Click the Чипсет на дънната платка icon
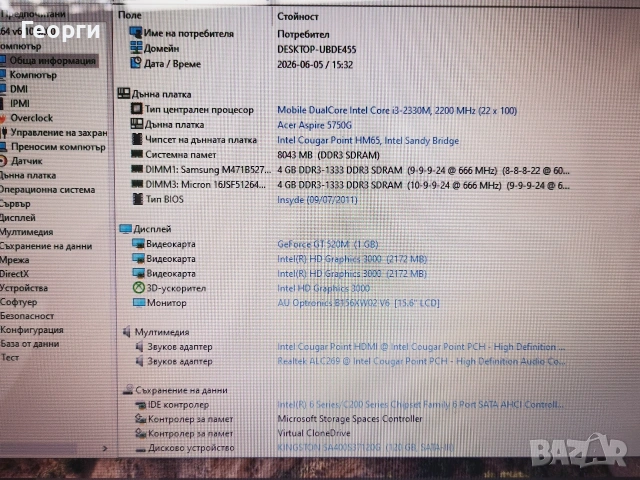The height and width of the screenshot is (480, 640). [x=137, y=139]
